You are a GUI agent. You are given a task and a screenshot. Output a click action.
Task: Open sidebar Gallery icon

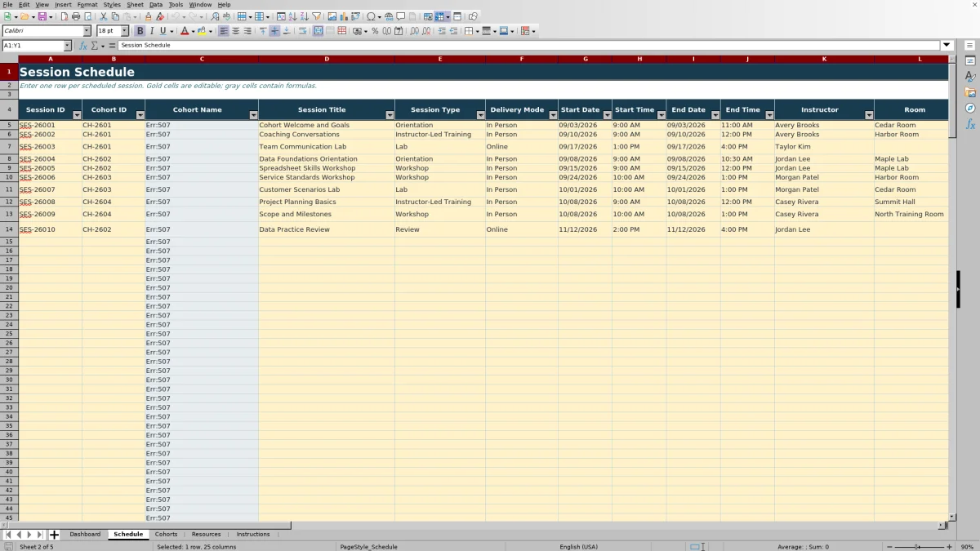970,92
